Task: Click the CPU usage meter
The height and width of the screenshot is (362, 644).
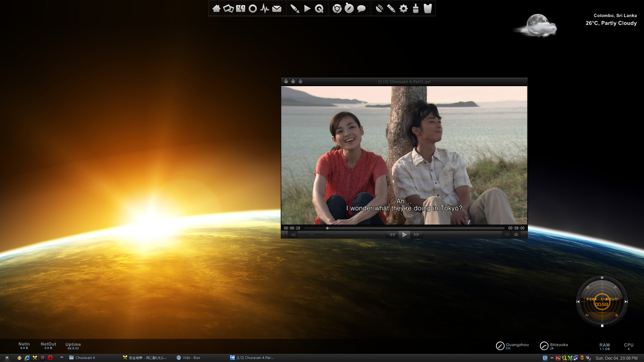Action: tap(629, 346)
